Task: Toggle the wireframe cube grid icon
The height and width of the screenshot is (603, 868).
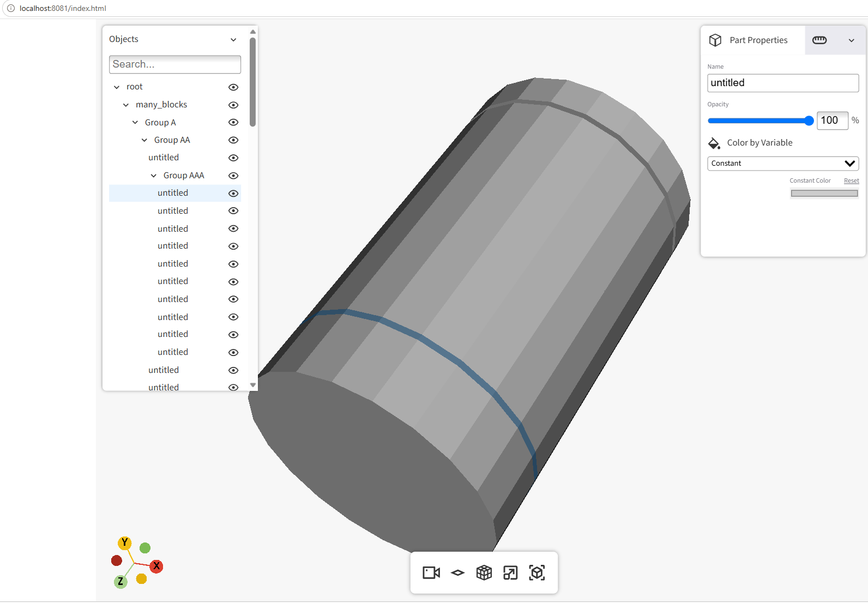Action: click(x=484, y=572)
